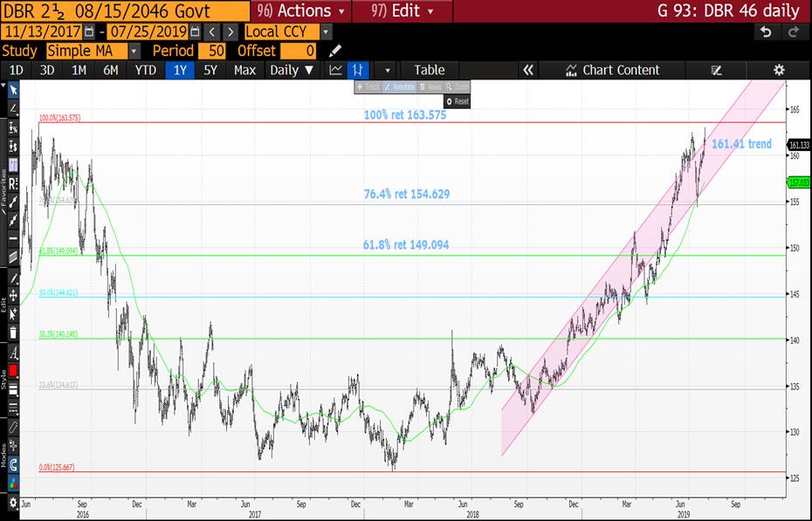Select the 5Y range tab

[210, 70]
